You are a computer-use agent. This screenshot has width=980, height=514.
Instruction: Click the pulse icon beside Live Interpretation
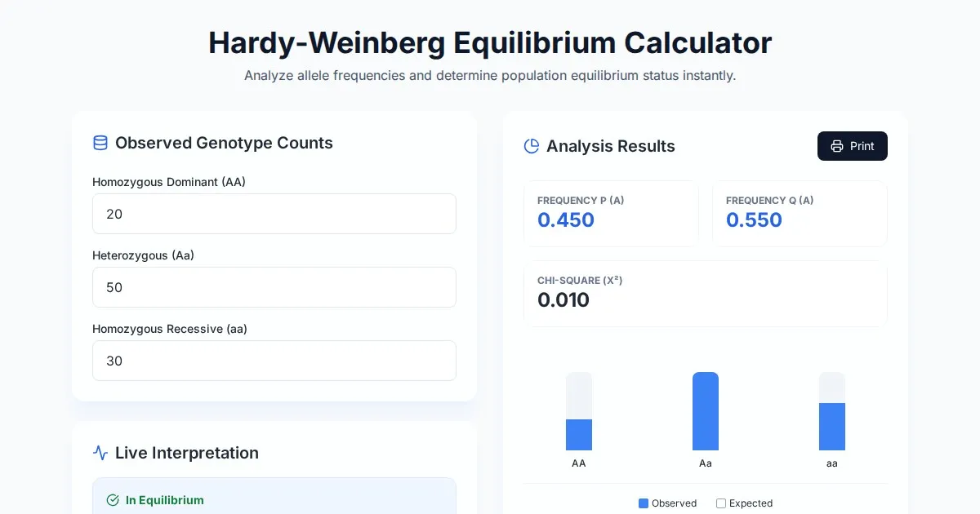[100, 453]
